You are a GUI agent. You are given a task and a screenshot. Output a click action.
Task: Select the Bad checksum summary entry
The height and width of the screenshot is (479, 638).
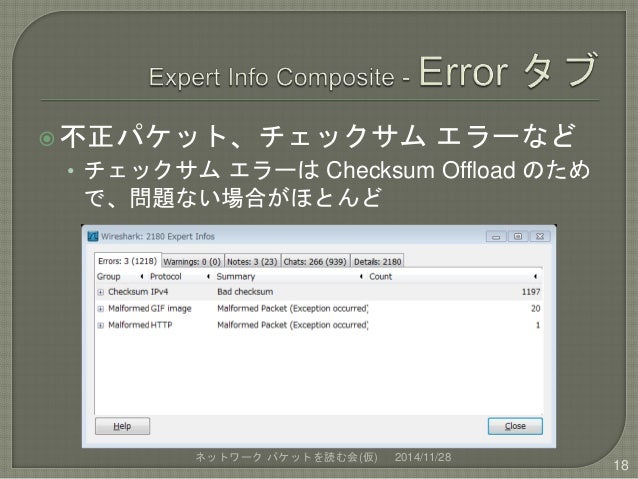pos(245,292)
